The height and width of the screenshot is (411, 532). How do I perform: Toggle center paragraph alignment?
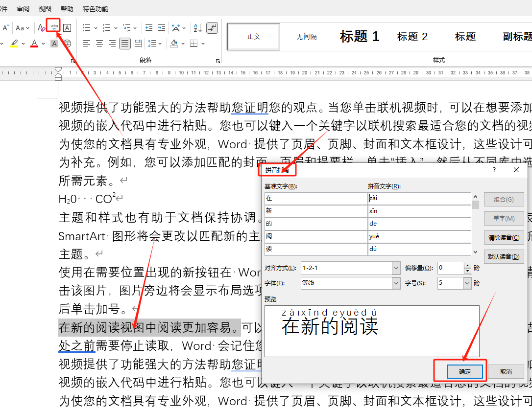click(99, 44)
